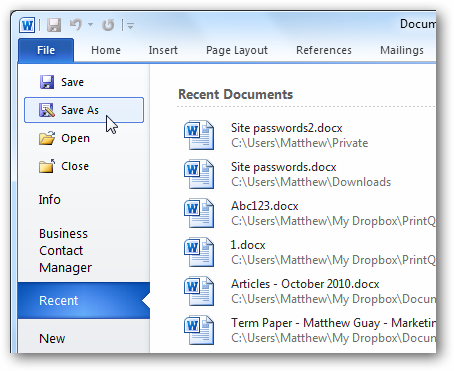Screen dimensions: 454x371
Task: Click the Undo arrow in Quick Access Toolbar
Action: [76, 25]
